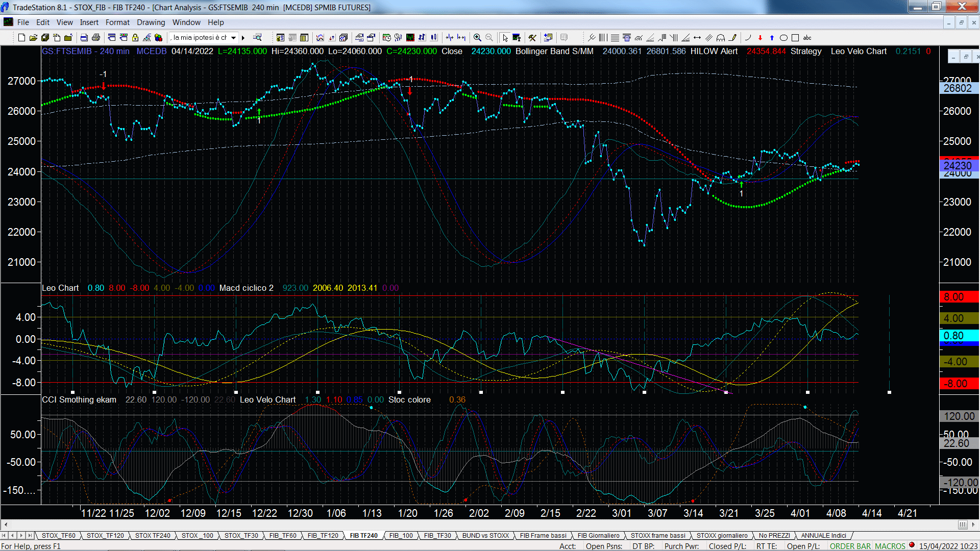Click the hammer and wrench icon
This screenshot has height=551, width=980.
tap(532, 37)
